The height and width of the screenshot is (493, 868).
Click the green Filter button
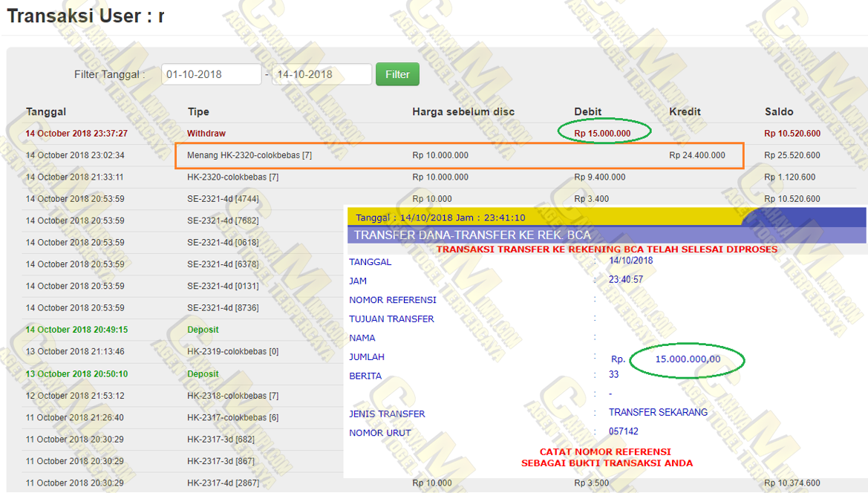(397, 74)
